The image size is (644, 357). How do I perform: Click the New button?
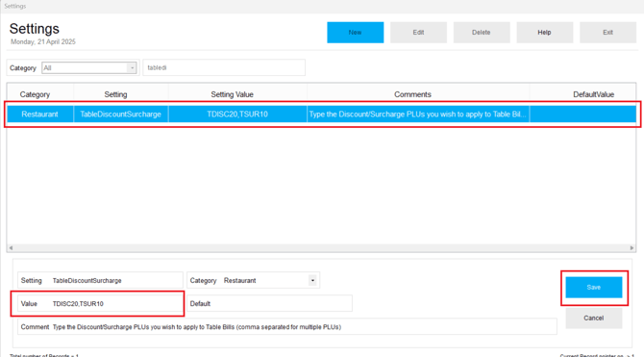click(356, 33)
